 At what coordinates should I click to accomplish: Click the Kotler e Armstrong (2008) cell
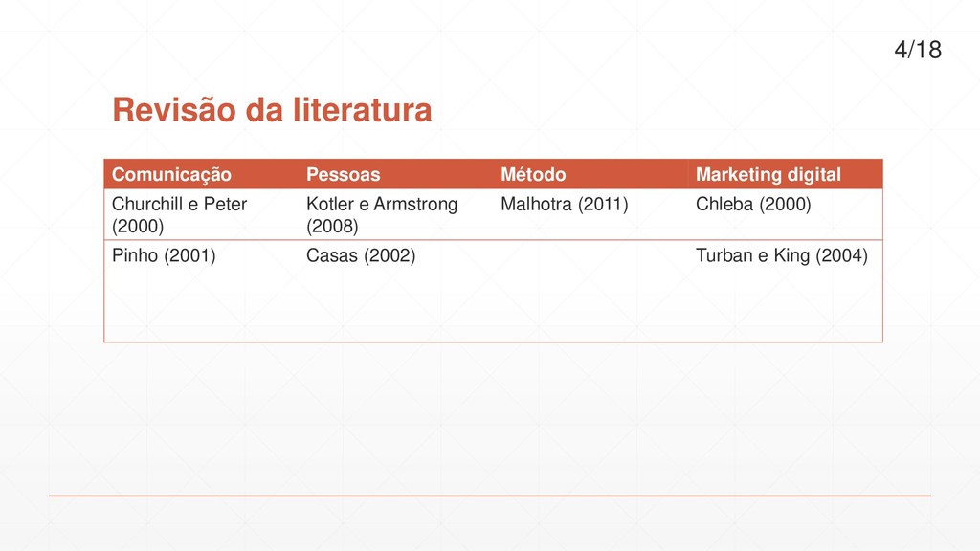pos(395,214)
